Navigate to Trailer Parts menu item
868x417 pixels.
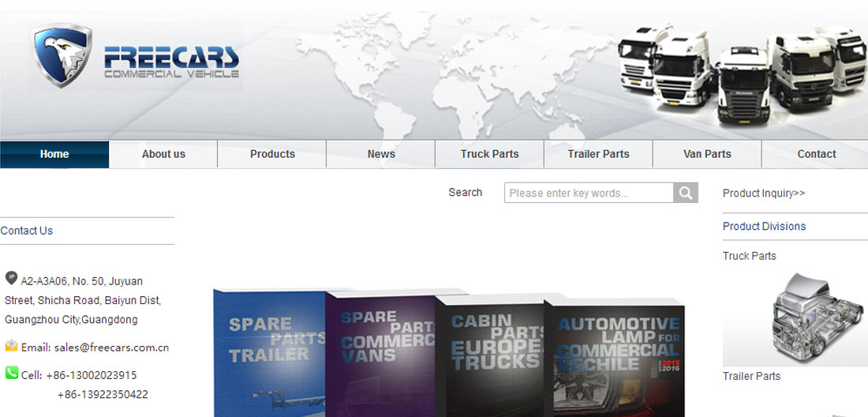pyautogui.click(x=598, y=154)
